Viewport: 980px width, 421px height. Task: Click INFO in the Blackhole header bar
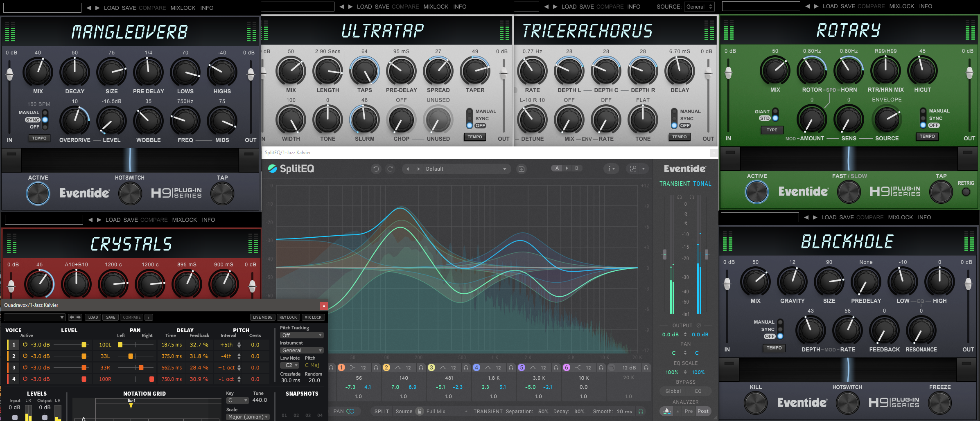click(x=925, y=217)
